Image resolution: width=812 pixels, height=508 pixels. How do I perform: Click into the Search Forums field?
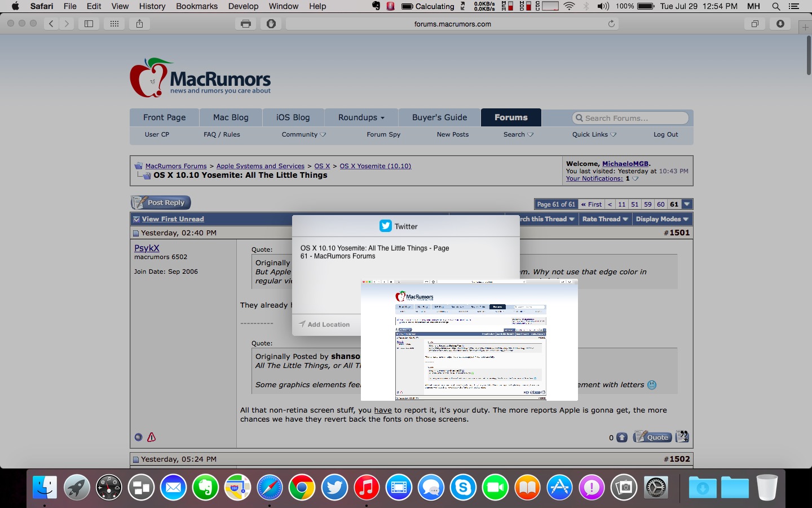pyautogui.click(x=630, y=118)
